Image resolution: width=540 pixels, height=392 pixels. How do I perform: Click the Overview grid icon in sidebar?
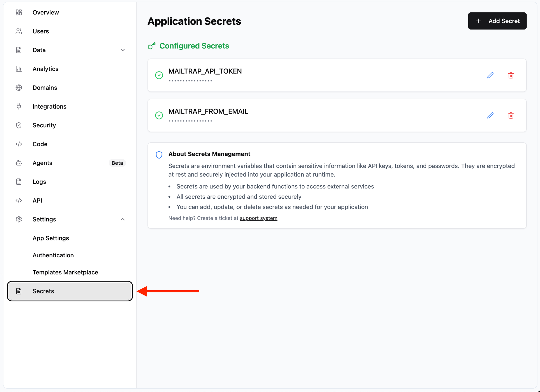click(19, 12)
